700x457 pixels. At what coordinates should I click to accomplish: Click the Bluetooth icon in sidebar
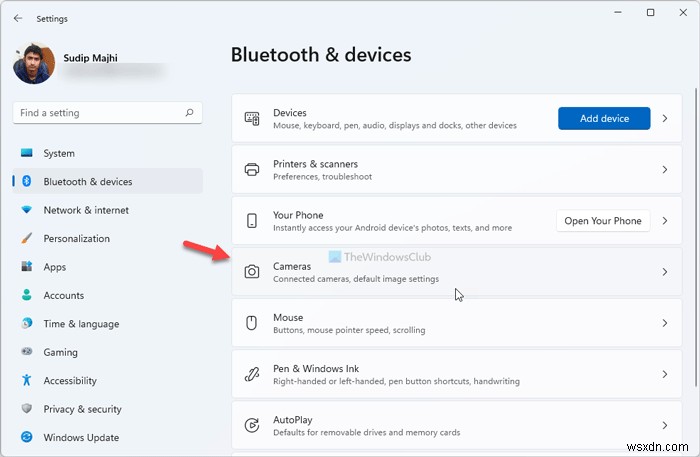(x=27, y=181)
